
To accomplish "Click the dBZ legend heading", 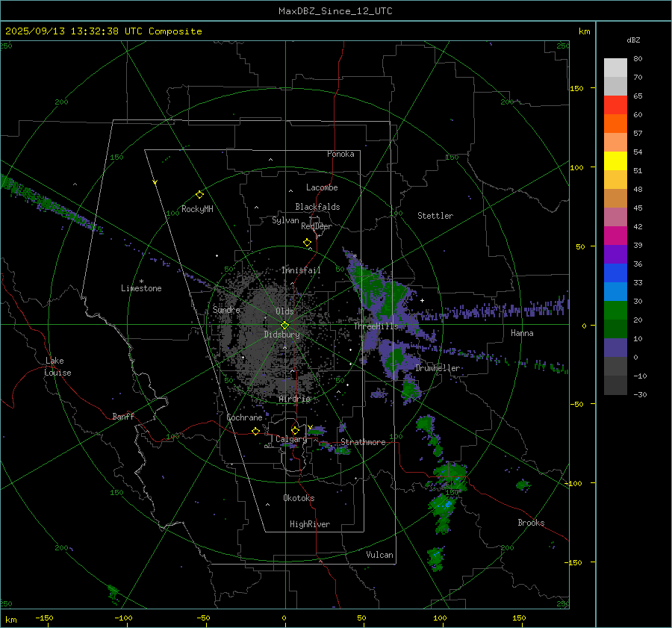I will [x=633, y=40].
